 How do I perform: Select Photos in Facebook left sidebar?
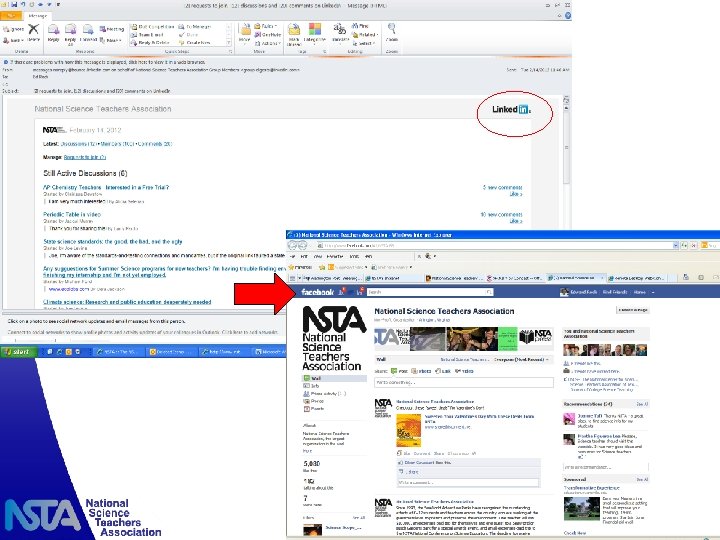[314, 401]
